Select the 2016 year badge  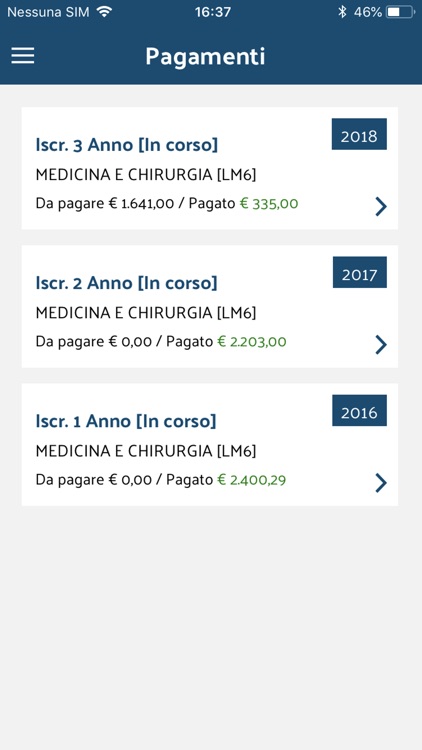coord(359,410)
